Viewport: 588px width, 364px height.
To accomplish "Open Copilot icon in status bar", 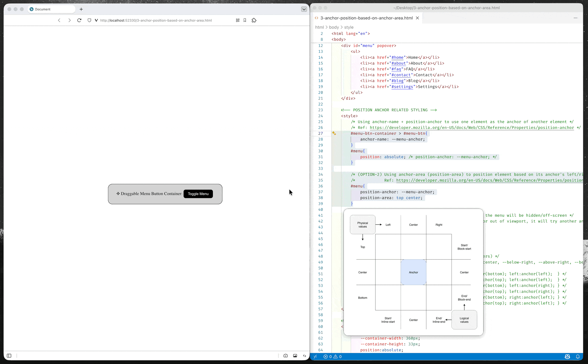I will point(567,356).
